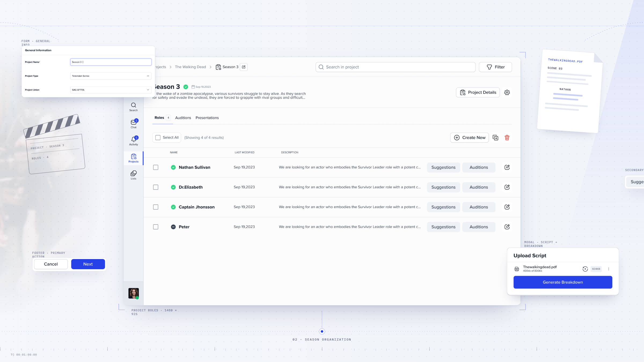
Task: Click the Name column header
Action: (174, 152)
